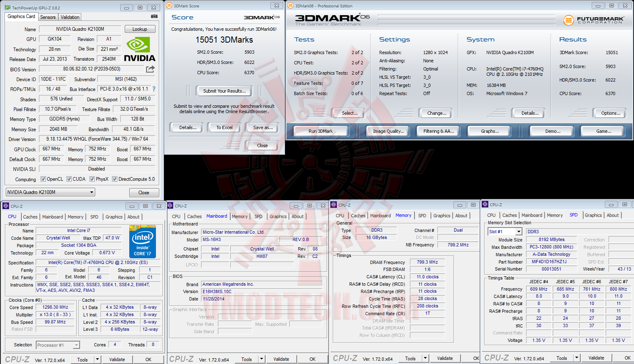634x364 pixels.
Task: Open CPU tab in the CPU-Z Mainboard window
Action: (x=176, y=216)
